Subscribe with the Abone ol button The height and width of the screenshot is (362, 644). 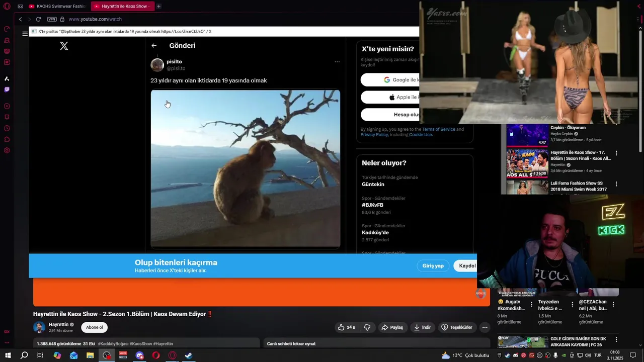point(94,327)
